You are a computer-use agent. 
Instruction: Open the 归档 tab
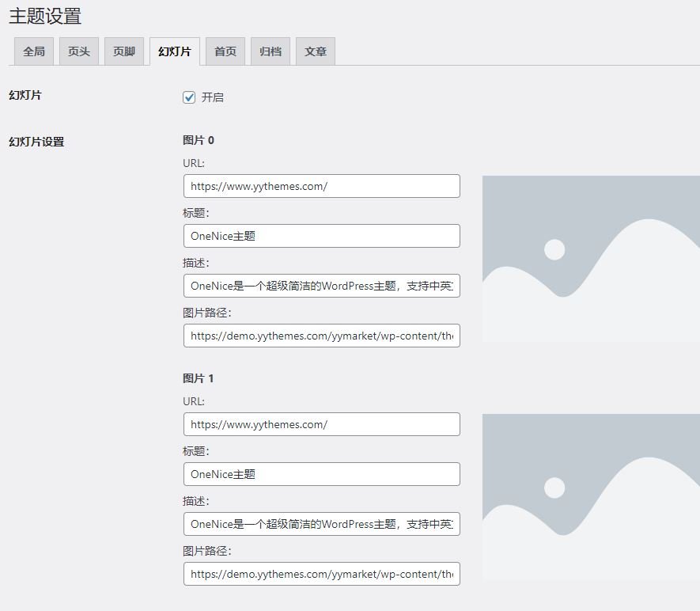point(271,51)
